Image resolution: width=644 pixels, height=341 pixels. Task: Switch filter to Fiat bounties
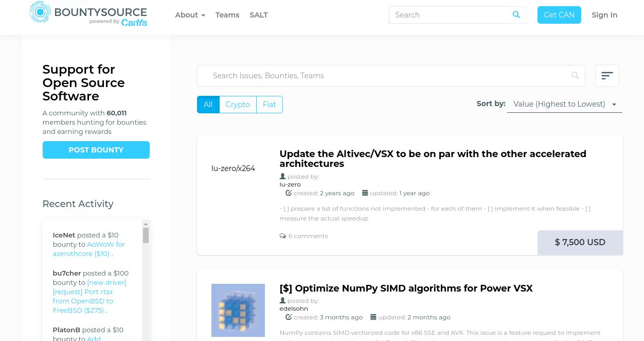coord(270,105)
